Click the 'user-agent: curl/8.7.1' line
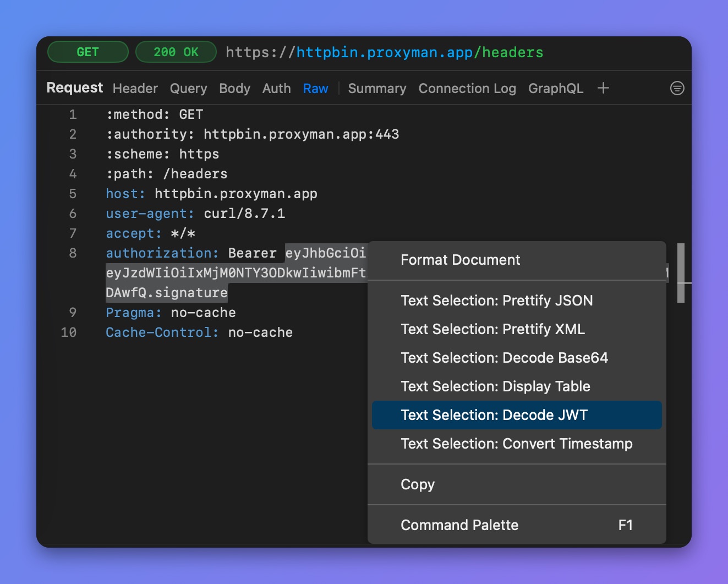Image resolution: width=728 pixels, height=584 pixels. (x=195, y=214)
